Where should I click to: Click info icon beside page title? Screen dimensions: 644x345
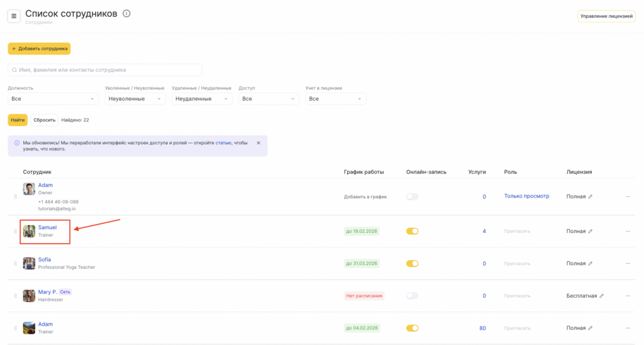pos(126,14)
